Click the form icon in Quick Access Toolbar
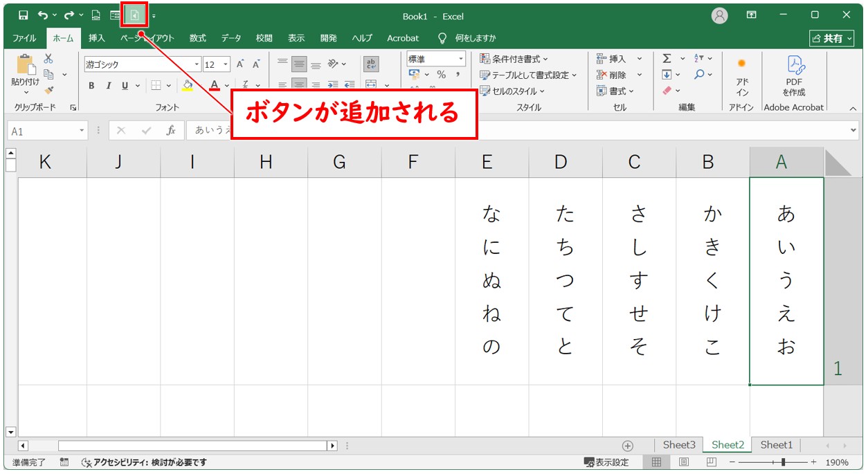Viewport: 868px width, 474px height. pyautogui.click(x=115, y=15)
